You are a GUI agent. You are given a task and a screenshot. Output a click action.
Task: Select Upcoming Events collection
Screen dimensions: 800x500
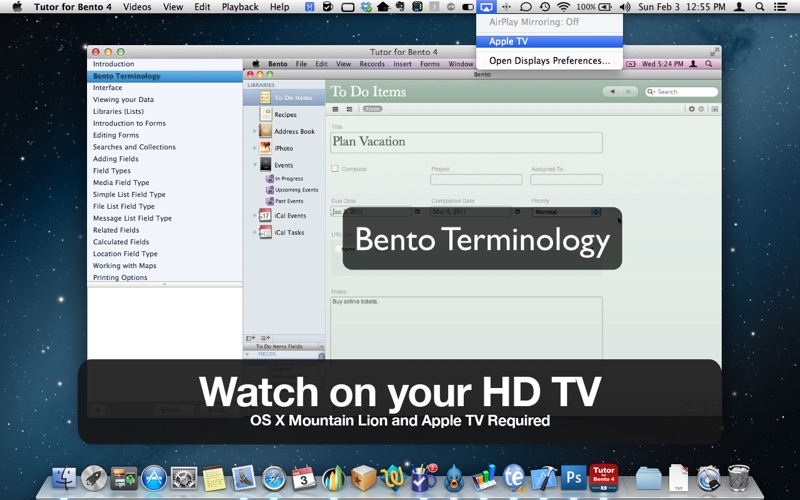point(284,190)
